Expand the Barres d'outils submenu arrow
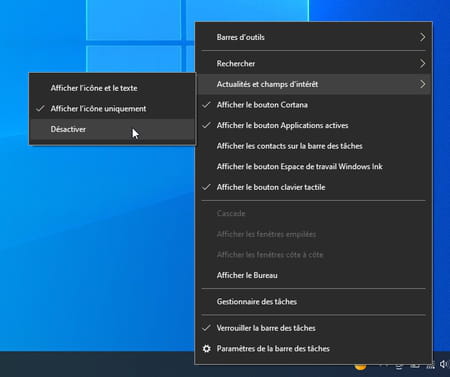 pos(422,37)
